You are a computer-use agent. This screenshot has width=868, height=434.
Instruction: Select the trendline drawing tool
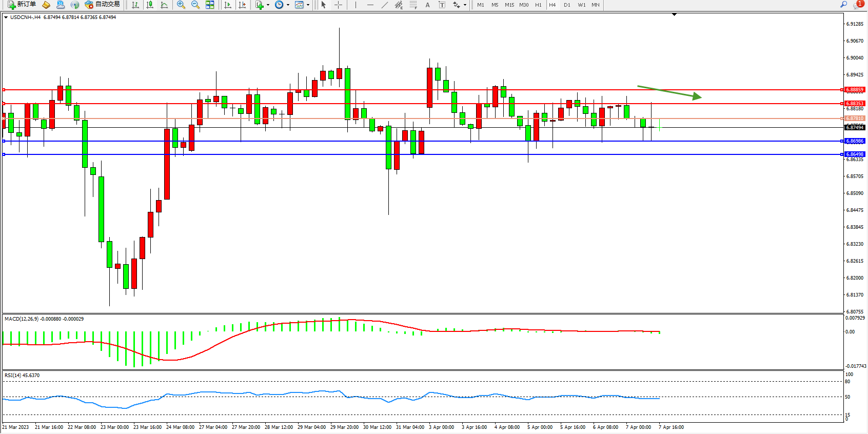pyautogui.click(x=385, y=5)
